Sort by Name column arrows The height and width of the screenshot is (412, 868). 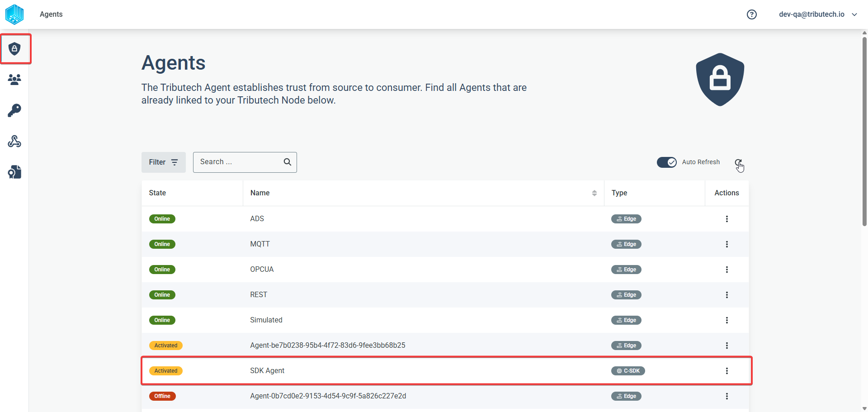tap(594, 193)
